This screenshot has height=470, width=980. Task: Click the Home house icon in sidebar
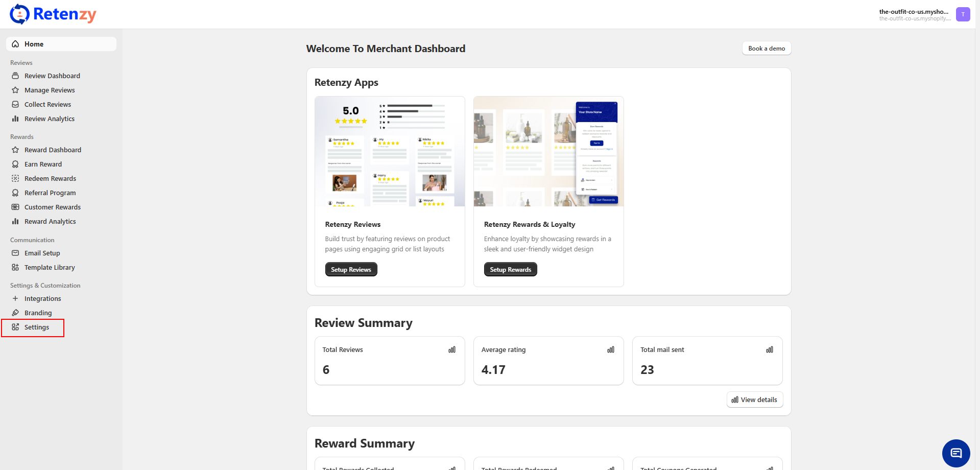coord(15,44)
